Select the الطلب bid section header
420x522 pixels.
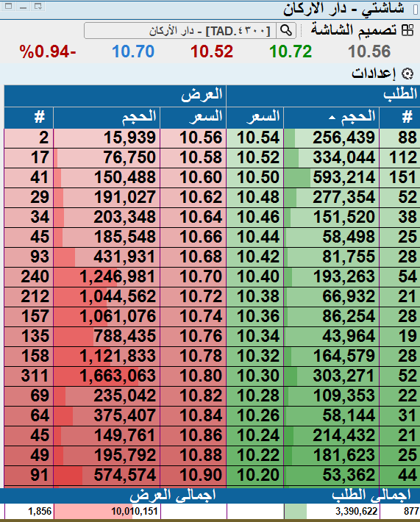pos(323,96)
